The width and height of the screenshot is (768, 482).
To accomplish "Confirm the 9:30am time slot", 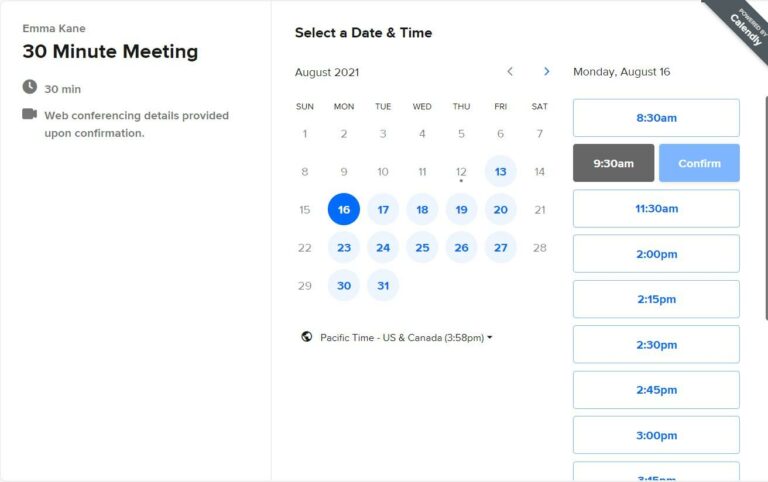I will click(699, 163).
